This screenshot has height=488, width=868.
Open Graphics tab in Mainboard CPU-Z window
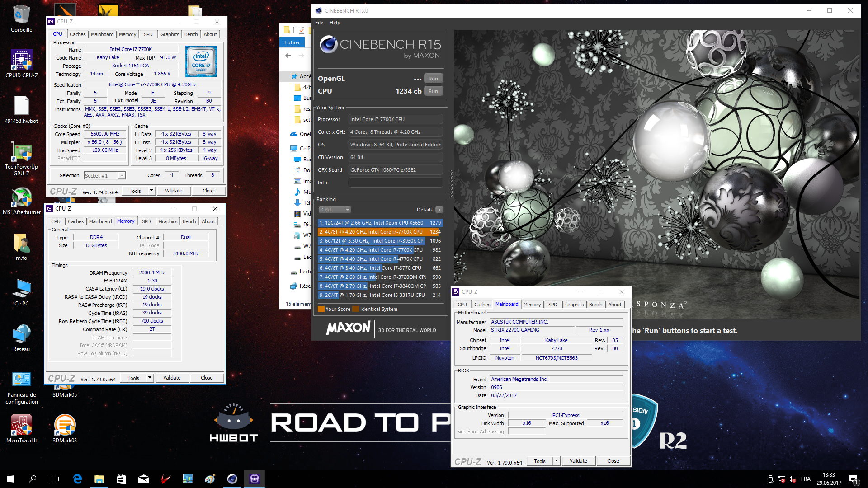[x=574, y=305]
